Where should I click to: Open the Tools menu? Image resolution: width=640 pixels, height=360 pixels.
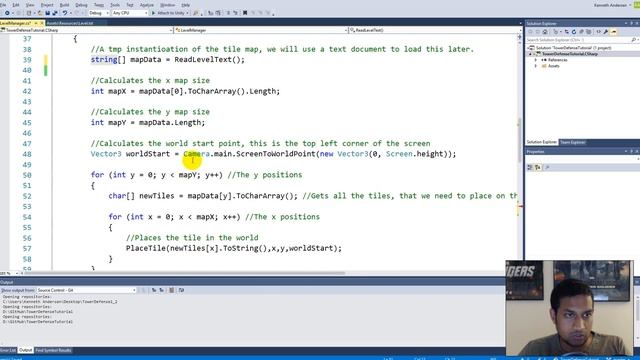click(115, 5)
